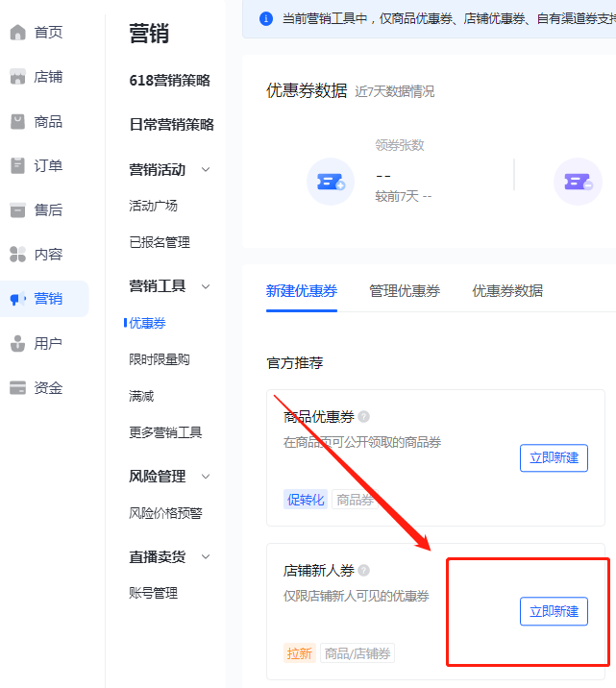
Task: Click the 营销活动 section heading
Action: tap(157, 170)
